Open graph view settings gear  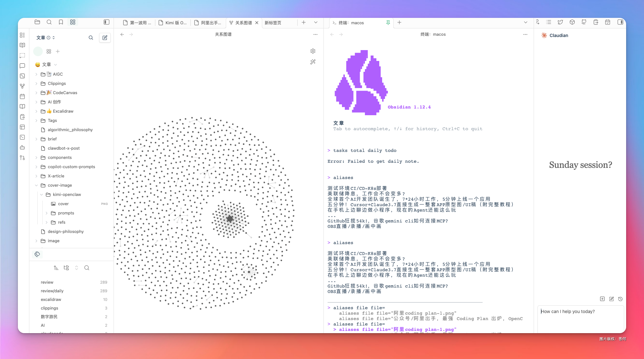pyautogui.click(x=313, y=51)
